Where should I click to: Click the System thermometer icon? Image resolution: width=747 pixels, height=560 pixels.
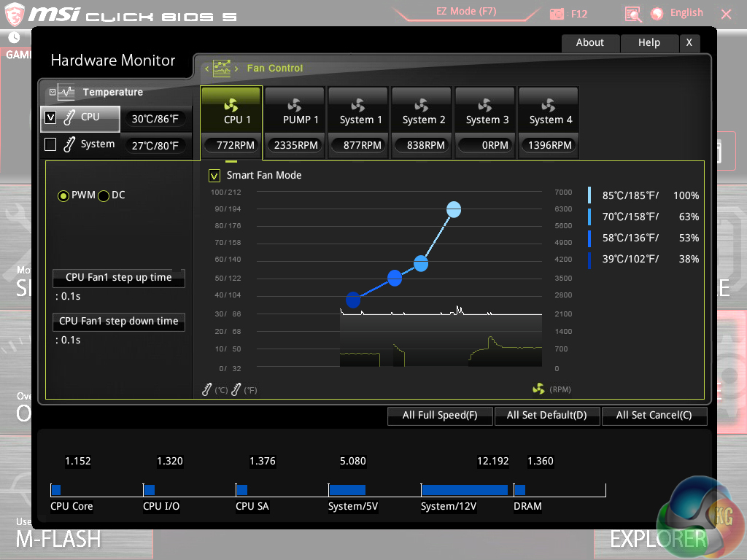(69, 144)
